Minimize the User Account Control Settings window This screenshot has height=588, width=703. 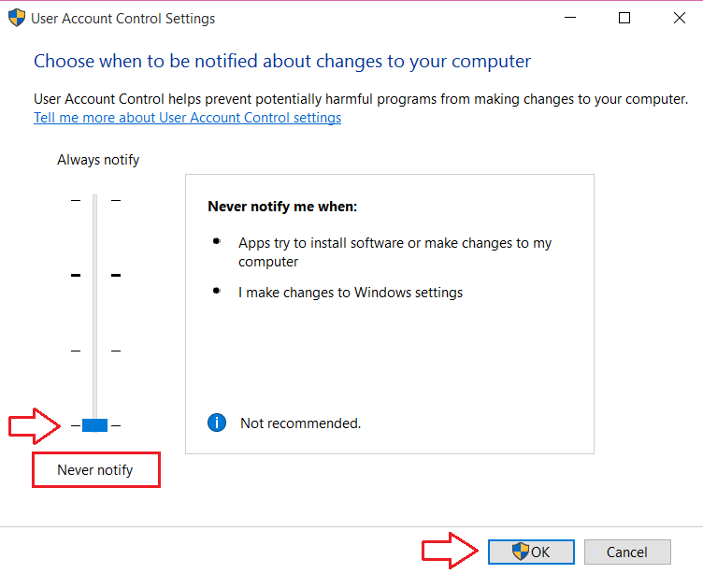coord(570,18)
